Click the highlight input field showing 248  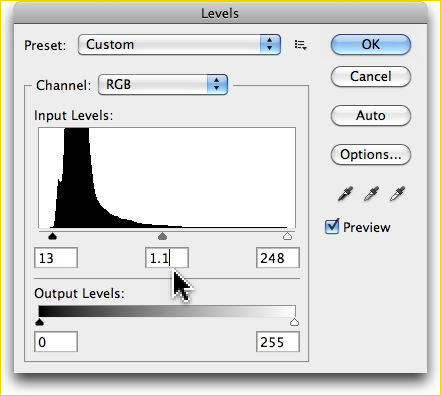pyautogui.click(x=278, y=258)
